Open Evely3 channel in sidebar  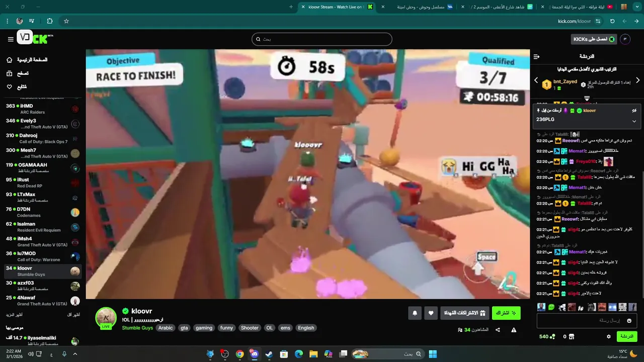point(42,124)
